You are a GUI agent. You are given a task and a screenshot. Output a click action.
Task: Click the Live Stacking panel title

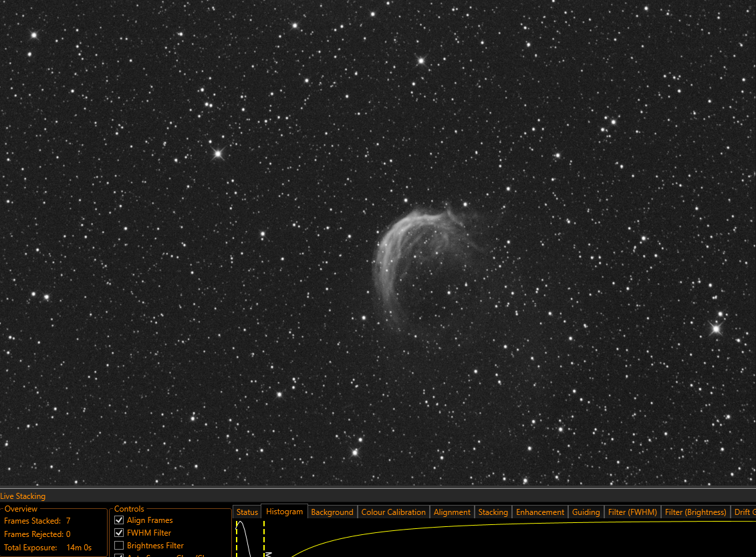23,496
